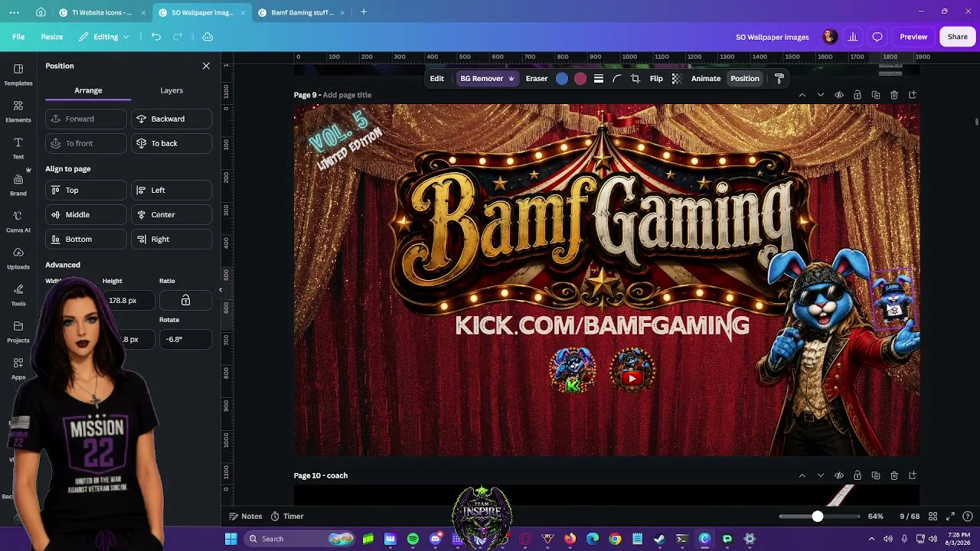The image size is (980, 551).
Task: Click the red color swatch in the toolbar
Action: pos(580,79)
